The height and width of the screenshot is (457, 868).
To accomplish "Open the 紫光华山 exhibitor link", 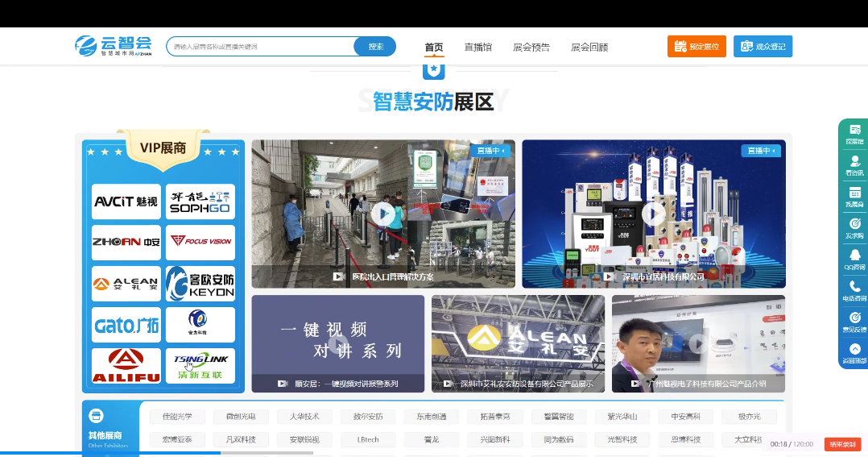I will [x=622, y=417].
